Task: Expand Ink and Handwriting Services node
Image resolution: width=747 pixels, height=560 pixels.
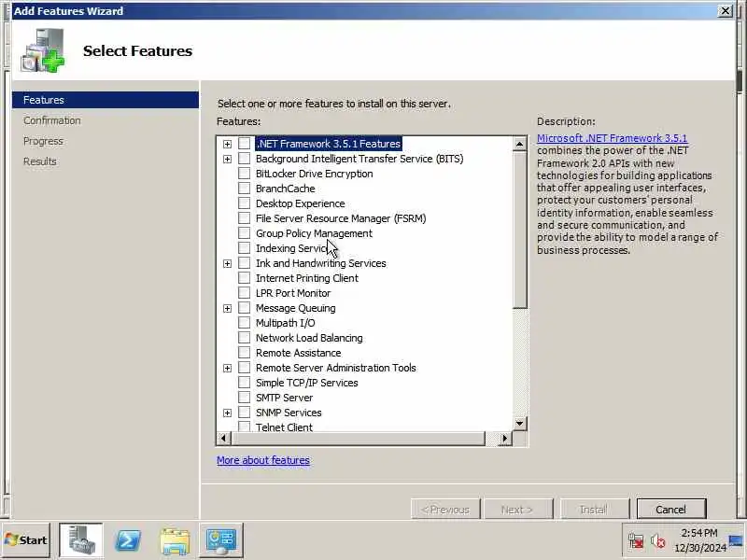Action: coord(227,264)
